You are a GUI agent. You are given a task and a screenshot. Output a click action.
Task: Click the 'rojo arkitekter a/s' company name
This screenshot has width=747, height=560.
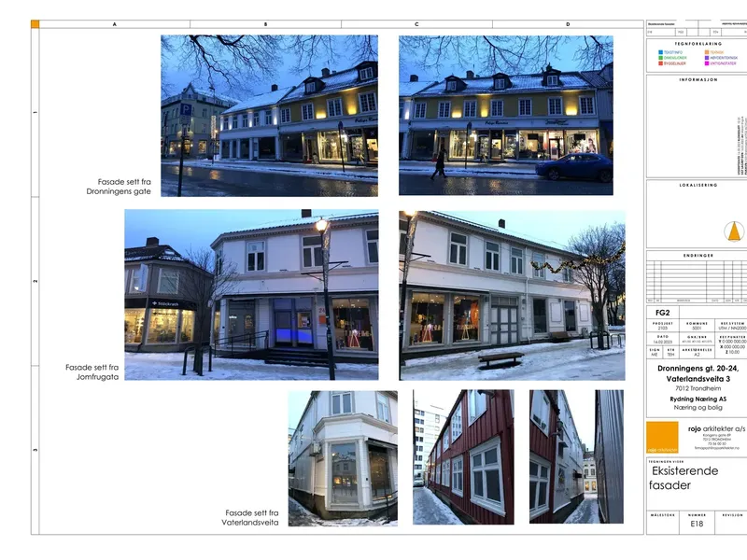click(716, 428)
